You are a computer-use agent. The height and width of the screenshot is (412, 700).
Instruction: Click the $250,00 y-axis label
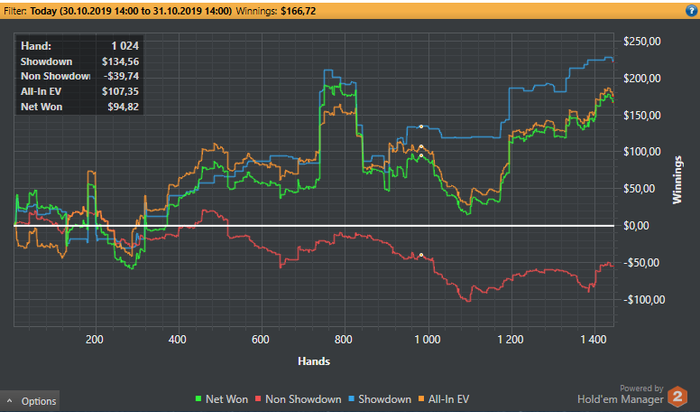[x=642, y=42]
